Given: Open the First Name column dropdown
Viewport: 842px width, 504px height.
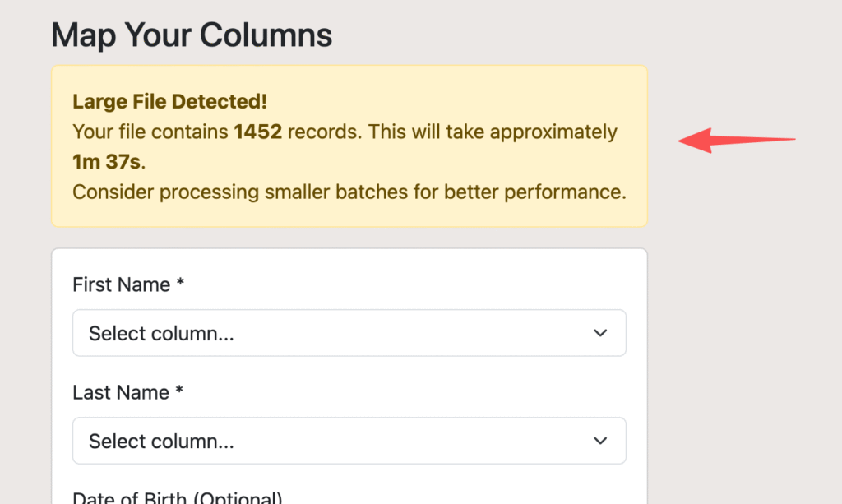Looking at the screenshot, I should point(349,333).
